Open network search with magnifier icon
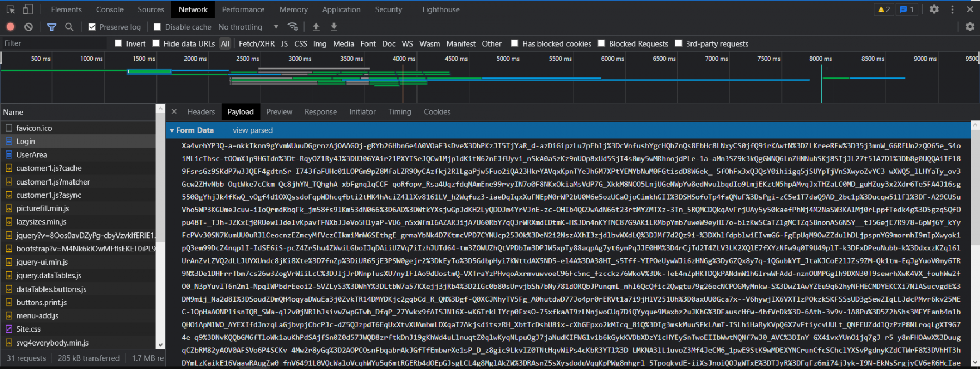This screenshot has height=369, width=980. pos(69,27)
